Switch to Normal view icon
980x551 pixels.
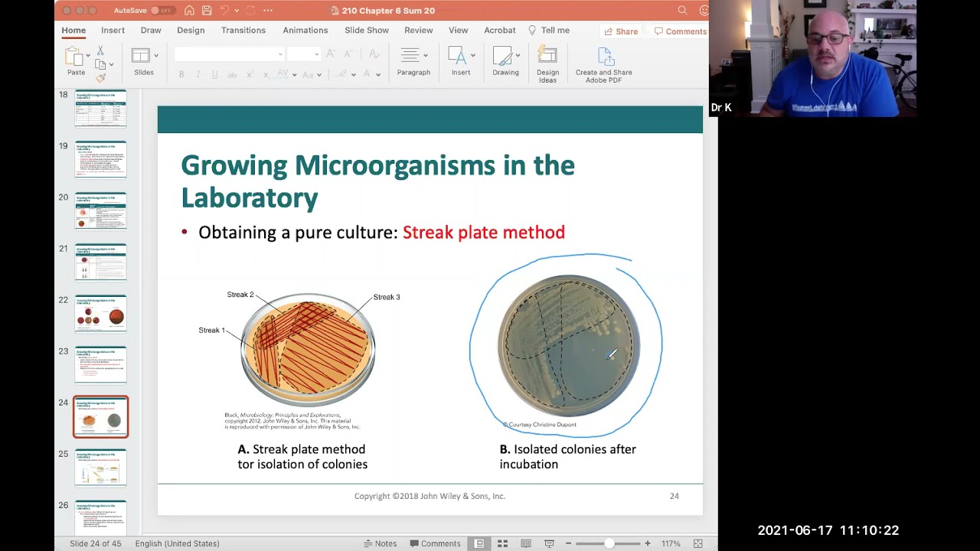(x=479, y=543)
